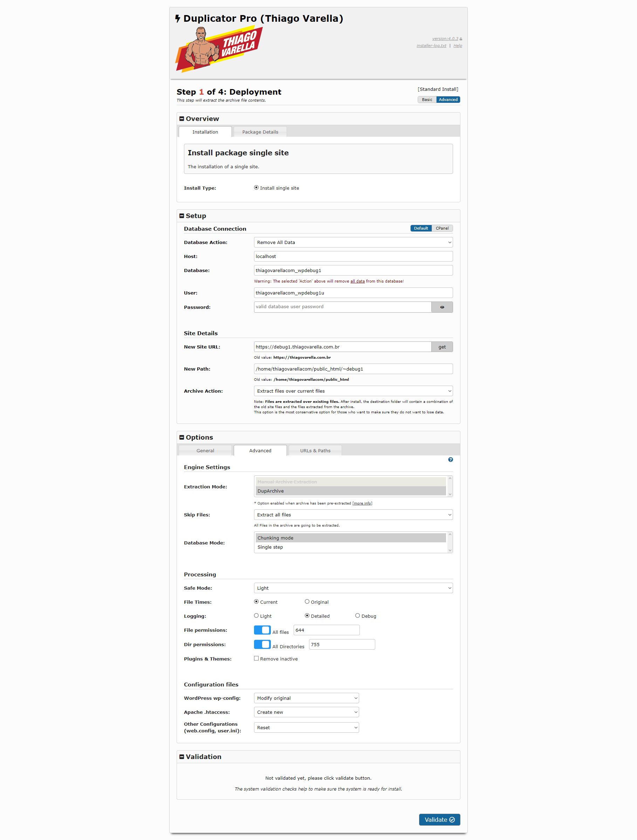Switch to Basic install mode

point(427,100)
